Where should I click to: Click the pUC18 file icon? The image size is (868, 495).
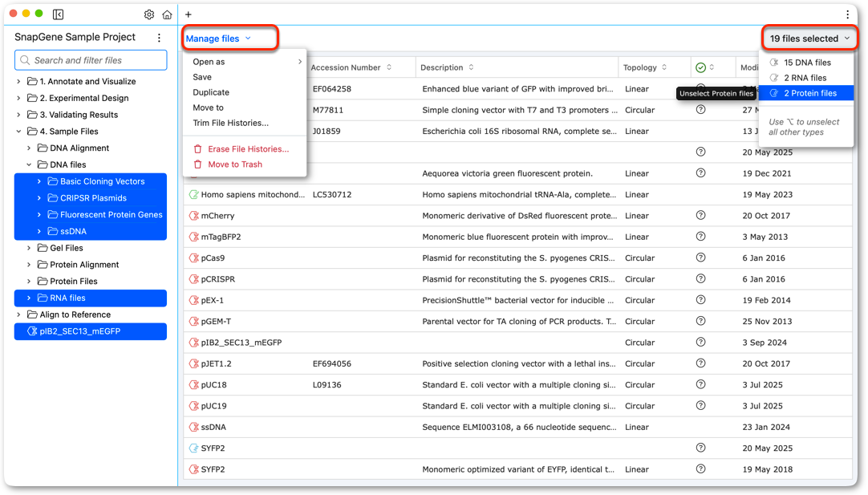pyautogui.click(x=194, y=385)
